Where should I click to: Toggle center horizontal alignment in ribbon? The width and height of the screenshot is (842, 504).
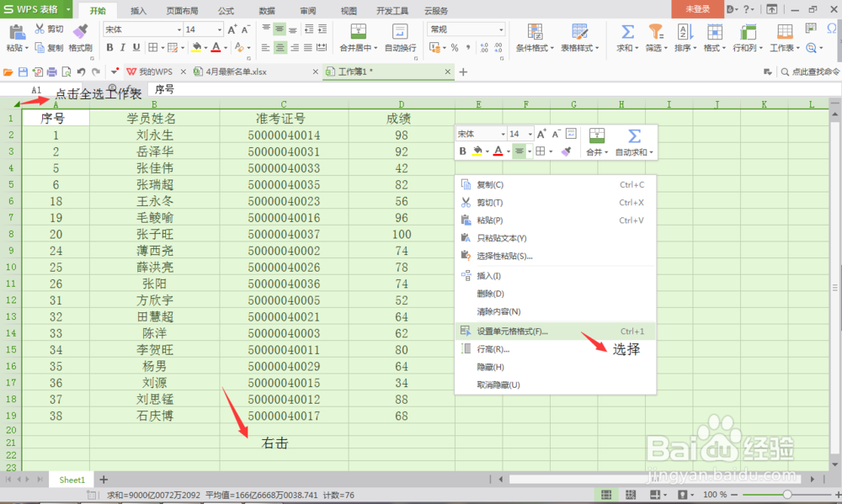tap(280, 48)
